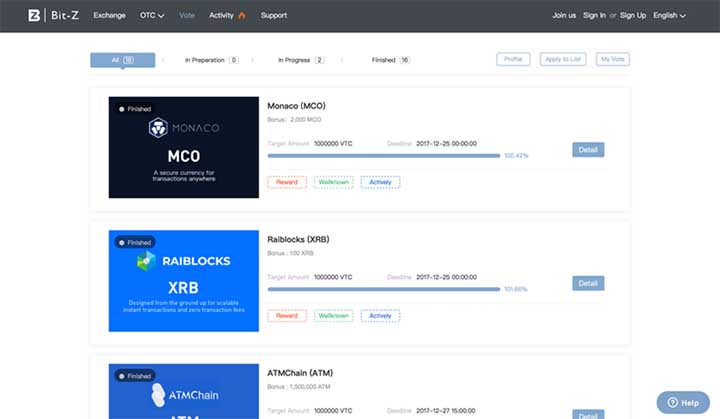Image resolution: width=720 pixels, height=419 pixels.
Task: Click the Bonus 100 XRB text
Action: (x=290, y=253)
